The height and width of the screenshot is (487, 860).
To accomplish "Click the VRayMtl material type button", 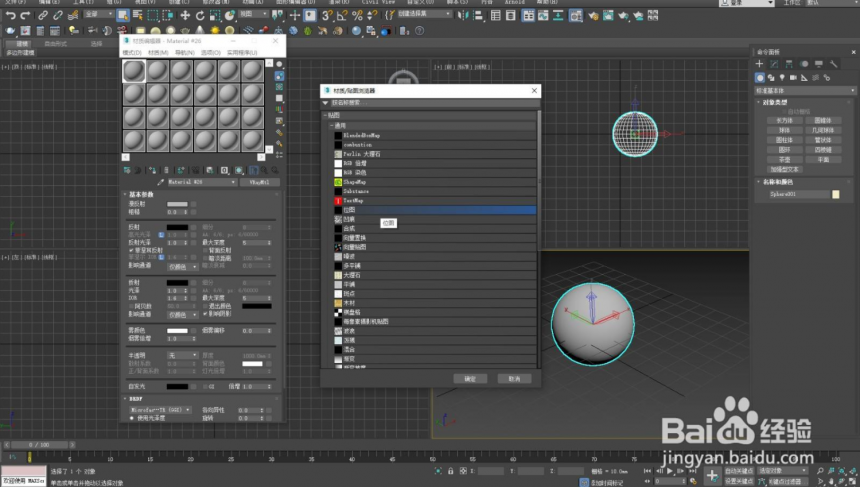I will (x=260, y=182).
